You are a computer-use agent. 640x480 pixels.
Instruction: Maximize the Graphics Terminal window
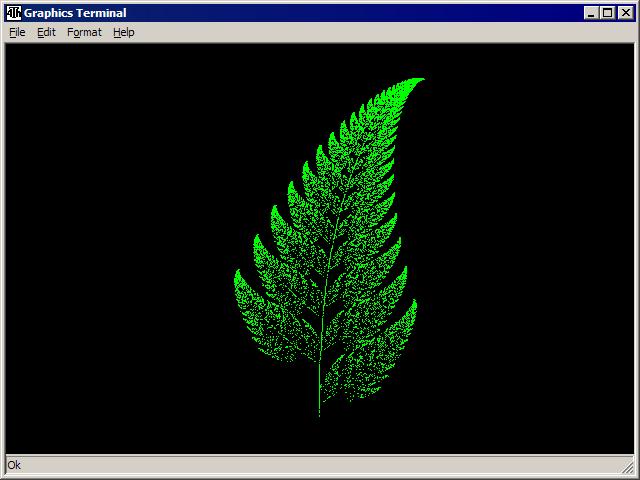click(607, 13)
